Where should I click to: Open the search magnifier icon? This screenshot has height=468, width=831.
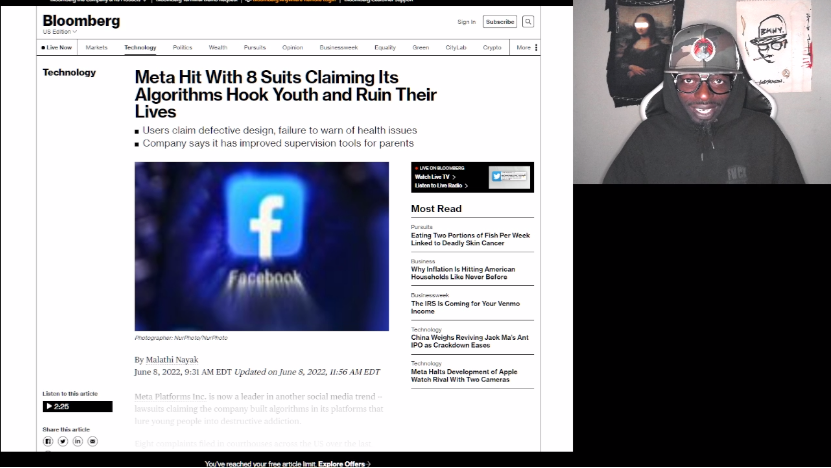[x=528, y=21]
